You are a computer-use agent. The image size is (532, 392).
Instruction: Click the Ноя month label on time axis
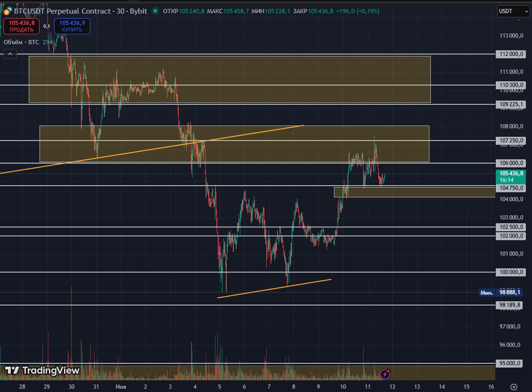pyautogui.click(x=121, y=386)
